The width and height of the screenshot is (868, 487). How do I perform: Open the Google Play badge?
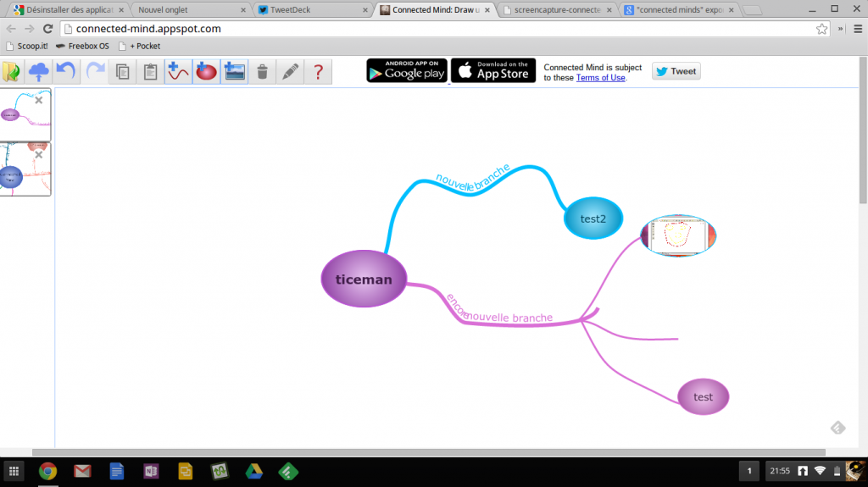click(407, 71)
